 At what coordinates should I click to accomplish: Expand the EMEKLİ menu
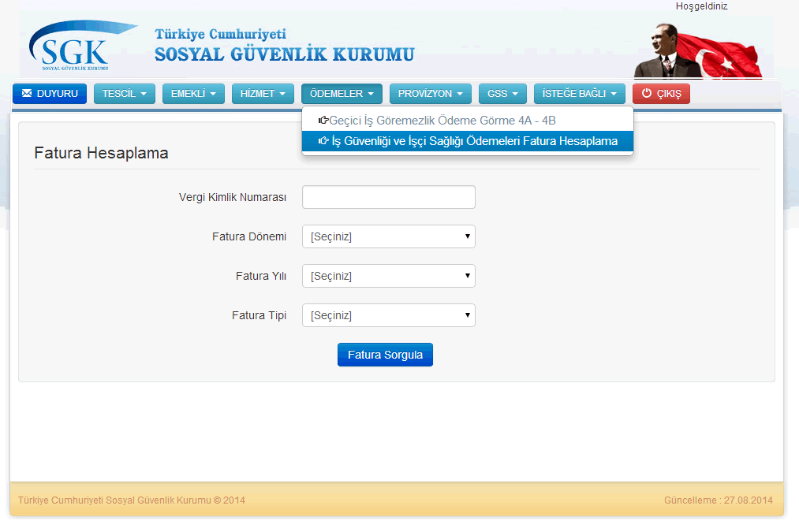[193, 94]
